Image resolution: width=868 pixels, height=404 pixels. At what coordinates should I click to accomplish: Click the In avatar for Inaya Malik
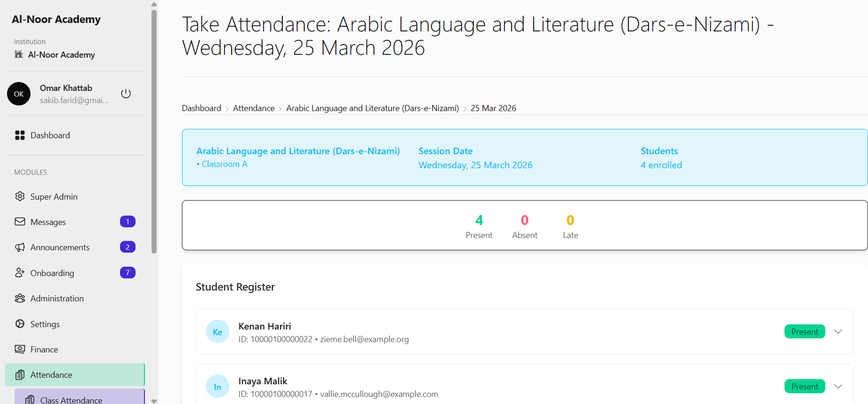[218, 387]
